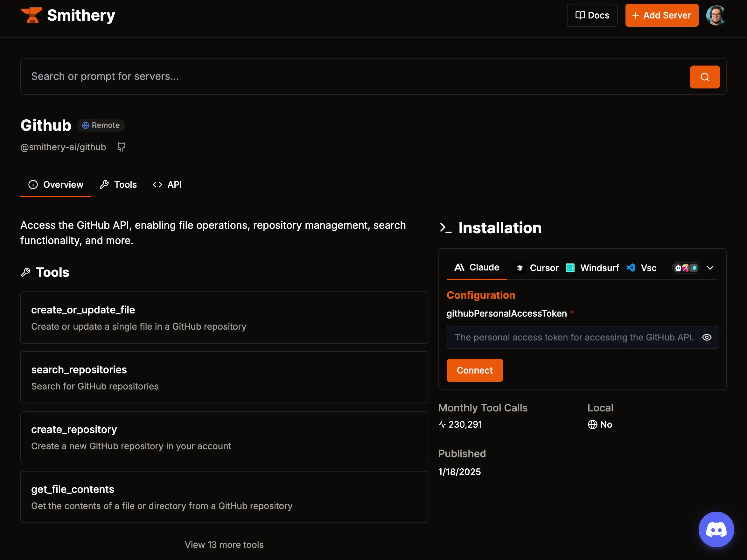Select the Claude installation tab
This screenshot has height=560, width=747.
[x=477, y=268]
